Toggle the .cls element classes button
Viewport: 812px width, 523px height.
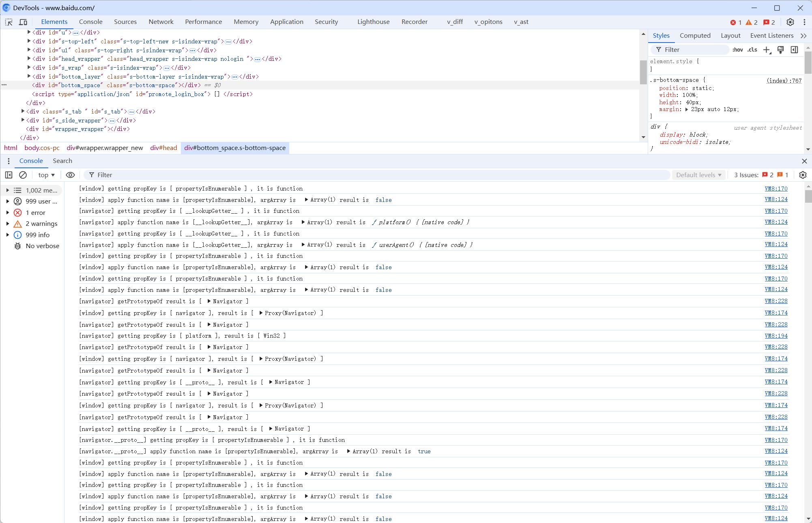[752, 49]
